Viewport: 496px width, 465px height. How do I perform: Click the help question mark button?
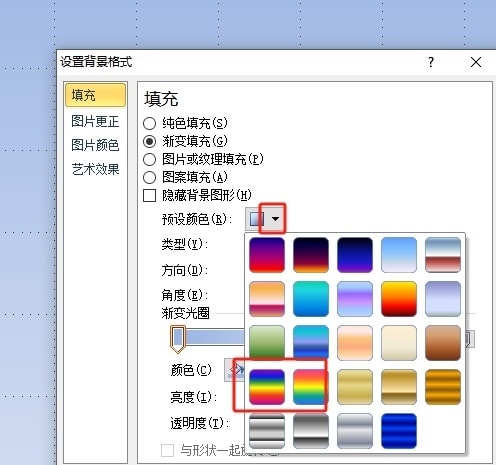click(x=431, y=62)
